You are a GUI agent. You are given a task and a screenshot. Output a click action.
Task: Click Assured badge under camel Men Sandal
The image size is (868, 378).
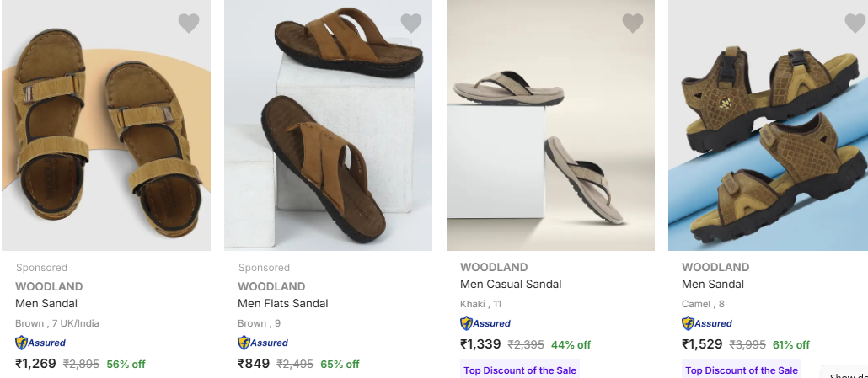point(707,323)
